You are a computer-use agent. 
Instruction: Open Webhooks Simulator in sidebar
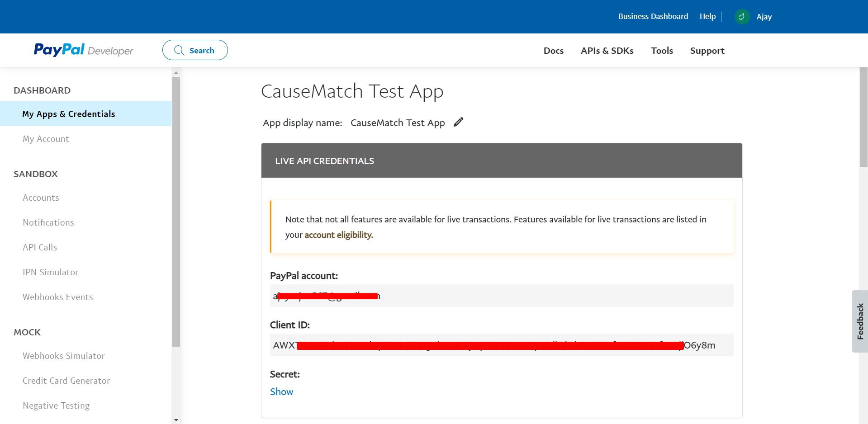pyautogui.click(x=64, y=356)
